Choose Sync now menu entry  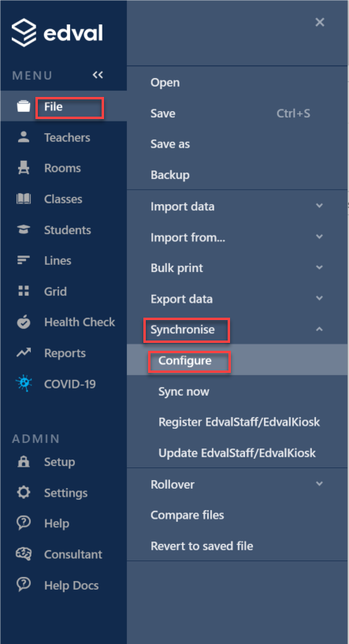[184, 392]
